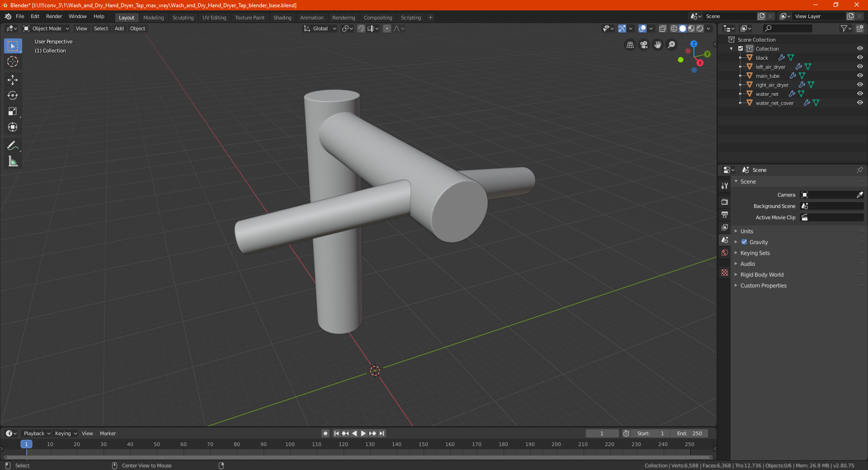Click the timeline horizontal scrollbar
Screen dimensions: 868x470
[358, 457]
